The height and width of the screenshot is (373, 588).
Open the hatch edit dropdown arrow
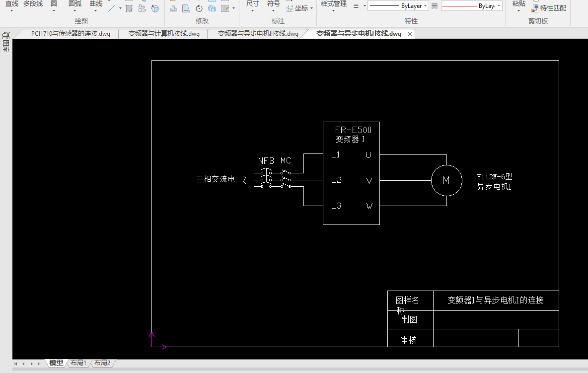(x=233, y=8)
